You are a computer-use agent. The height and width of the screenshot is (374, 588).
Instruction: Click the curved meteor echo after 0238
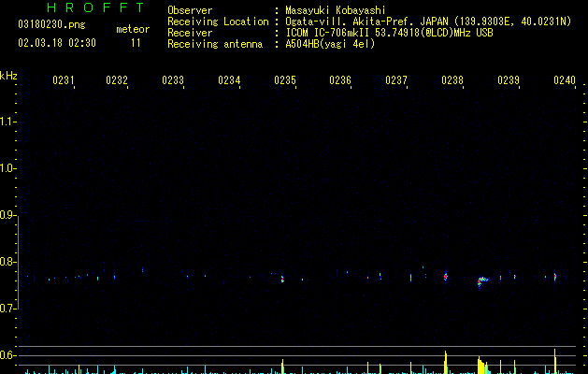[482, 280]
